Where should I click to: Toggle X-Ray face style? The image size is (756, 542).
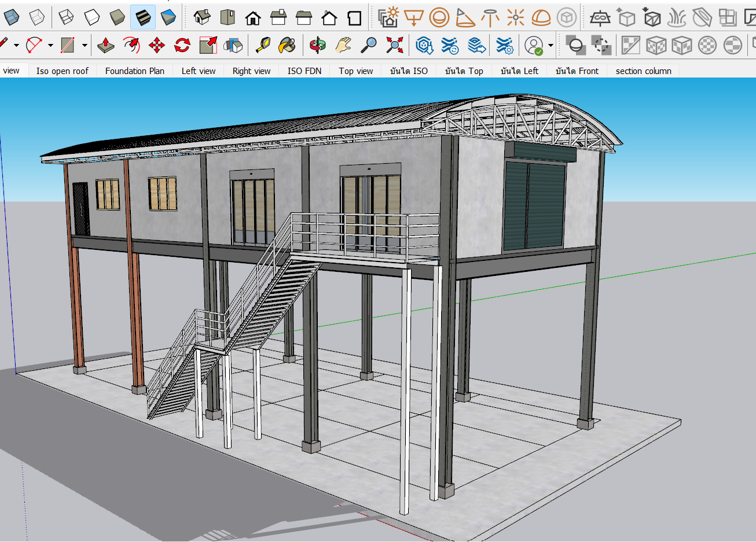12,17
